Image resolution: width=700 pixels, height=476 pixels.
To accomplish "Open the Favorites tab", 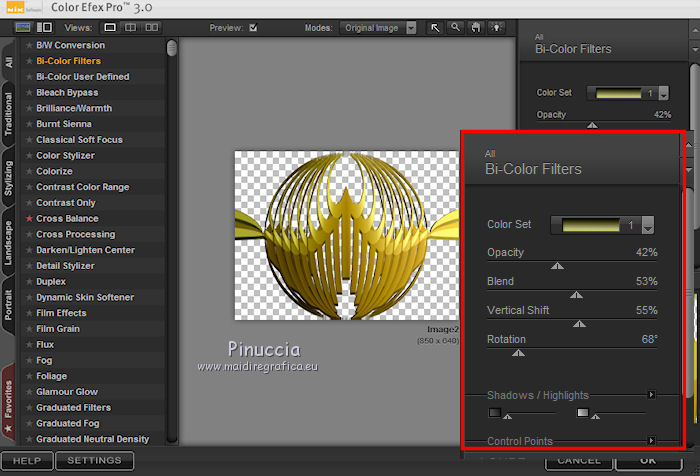I will 8,405.
